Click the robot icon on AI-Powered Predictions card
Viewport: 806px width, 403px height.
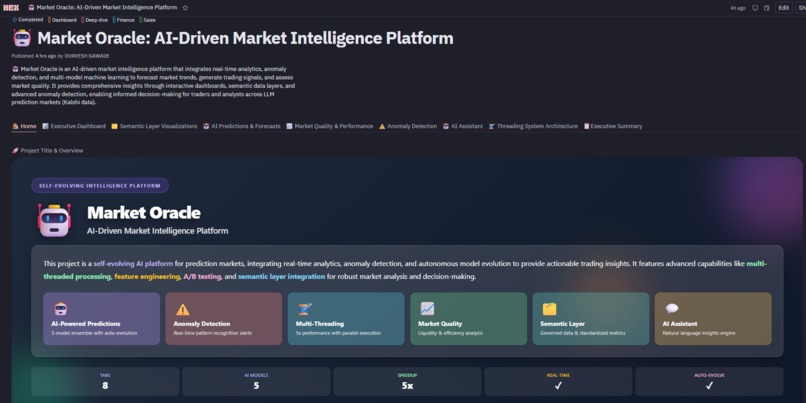pos(61,308)
